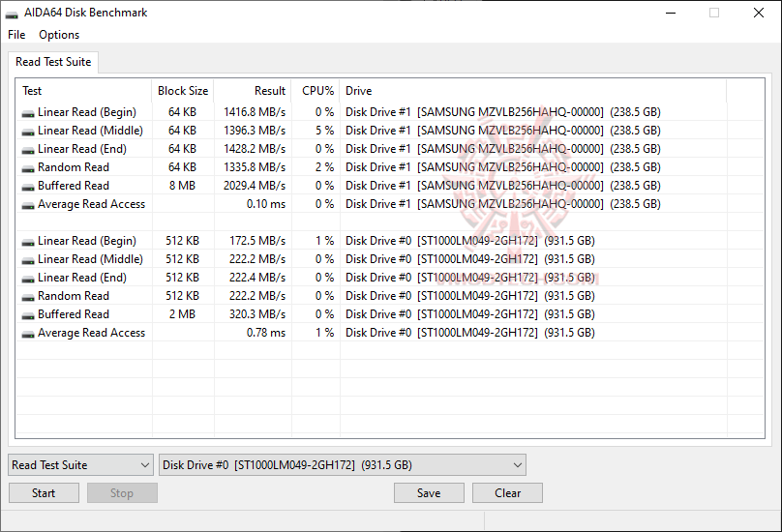
Task: Select the 172.5 MB/s result cell
Action: (257, 241)
